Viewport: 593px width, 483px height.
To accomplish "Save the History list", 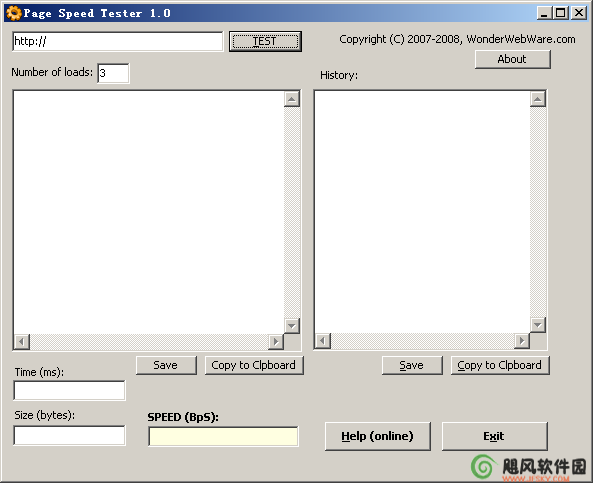I will click(x=412, y=365).
